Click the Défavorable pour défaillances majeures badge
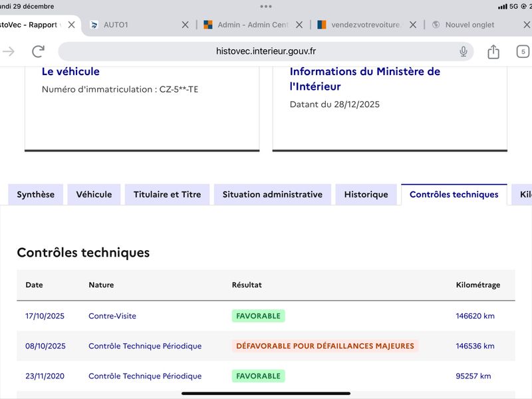Image resolution: width=532 pixels, height=399 pixels. (325, 346)
